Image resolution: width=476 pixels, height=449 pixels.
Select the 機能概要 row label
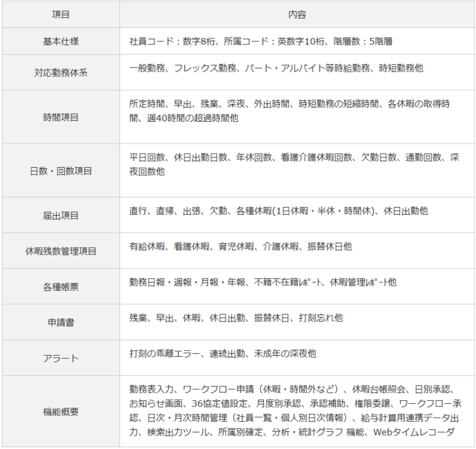coord(61,412)
